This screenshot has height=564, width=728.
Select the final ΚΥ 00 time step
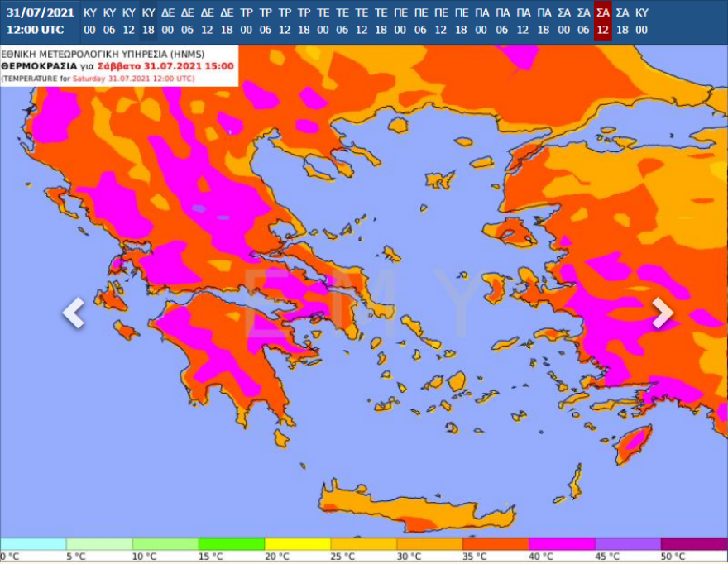(642, 22)
